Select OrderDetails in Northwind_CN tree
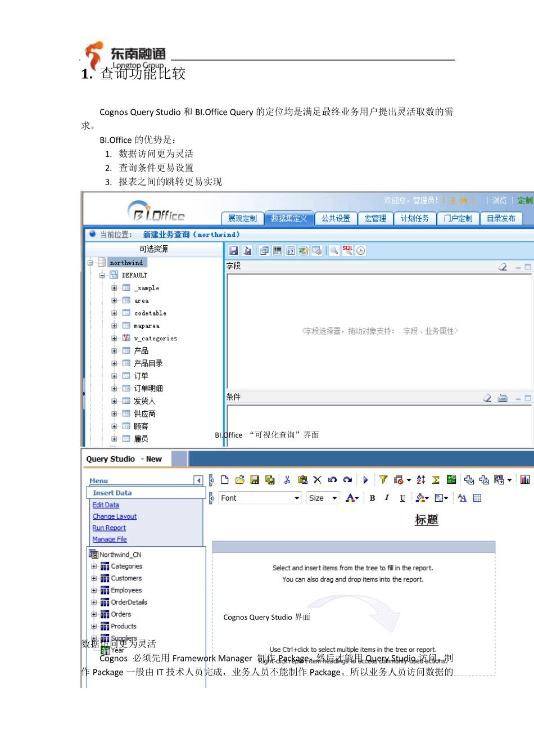Image resolution: width=534 pixels, height=756 pixels. pyautogui.click(x=129, y=602)
